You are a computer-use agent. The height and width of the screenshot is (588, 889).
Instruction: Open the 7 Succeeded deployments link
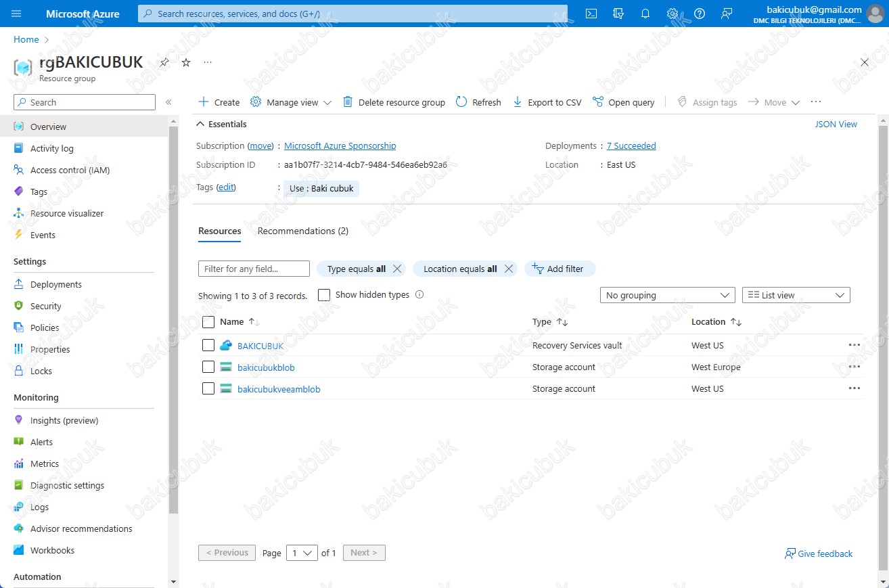[x=631, y=145]
